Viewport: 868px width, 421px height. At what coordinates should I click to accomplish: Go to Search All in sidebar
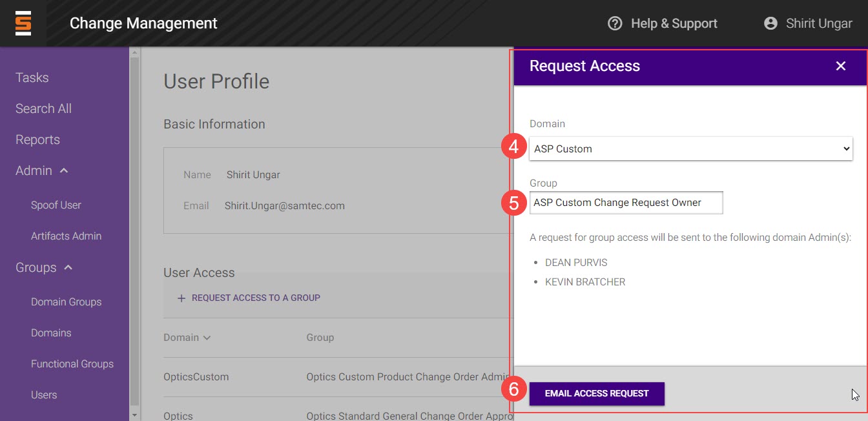43,108
